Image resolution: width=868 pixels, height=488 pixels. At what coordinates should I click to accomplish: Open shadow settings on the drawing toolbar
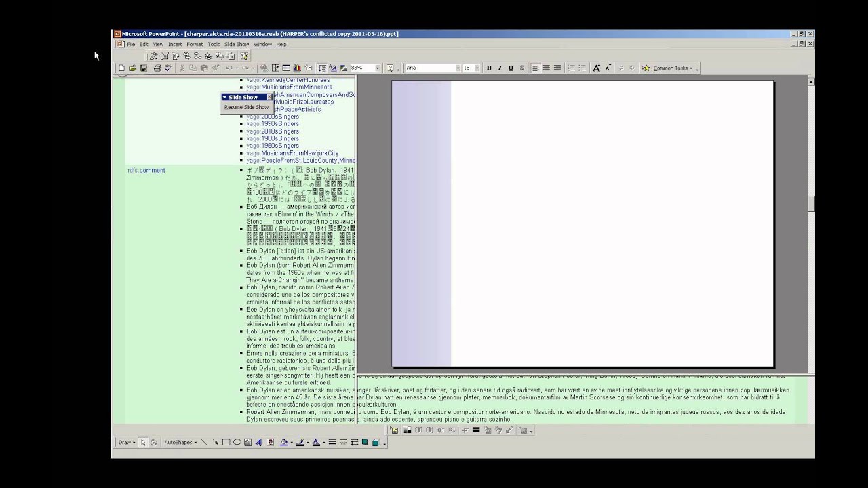(365, 443)
